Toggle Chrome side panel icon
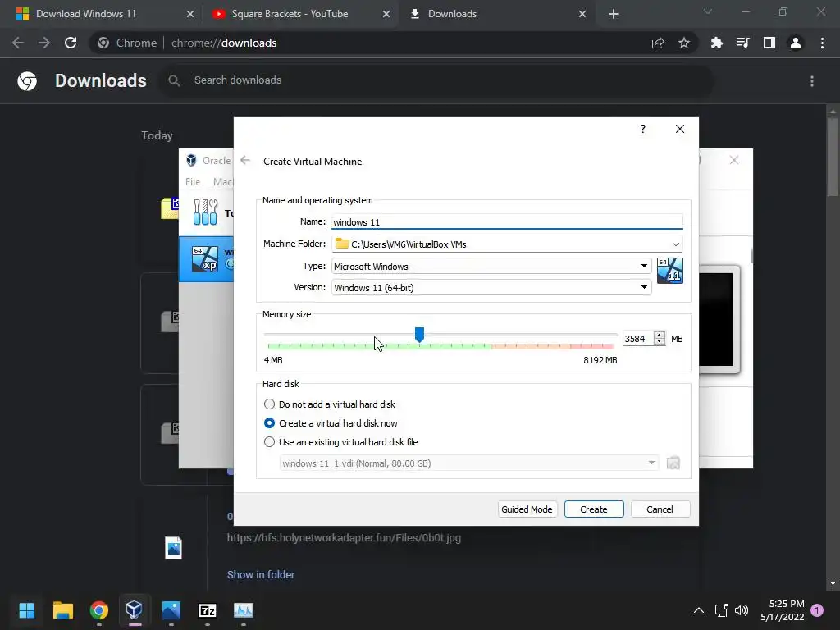This screenshot has width=840, height=630. pos(769,43)
